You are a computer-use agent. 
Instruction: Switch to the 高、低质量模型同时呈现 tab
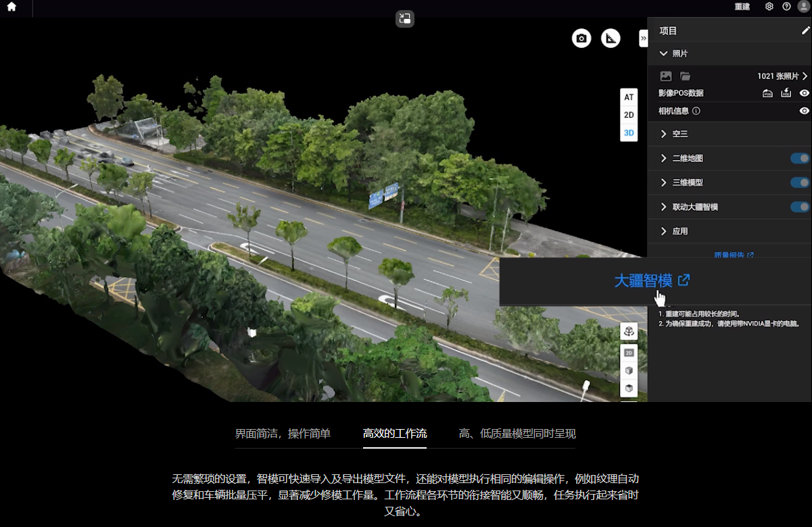[517, 434]
